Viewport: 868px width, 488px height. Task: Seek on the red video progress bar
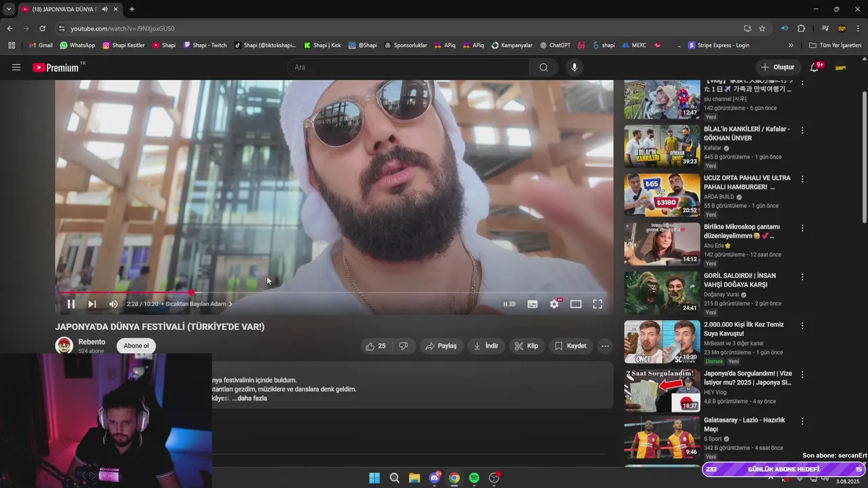point(334,293)
